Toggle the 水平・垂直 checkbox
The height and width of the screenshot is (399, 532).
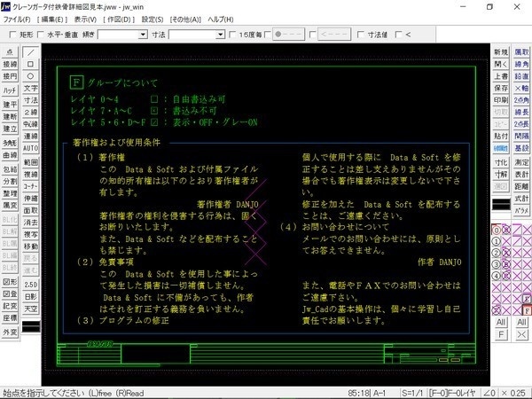pos(41,35)
